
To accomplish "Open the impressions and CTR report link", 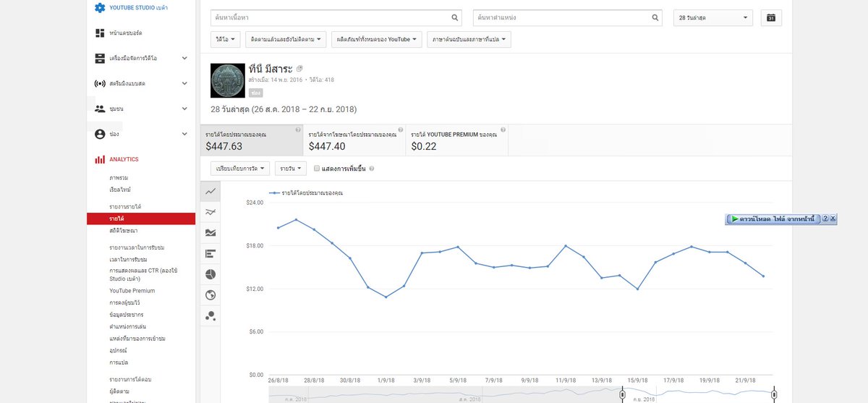I will (x=143, y=274).
